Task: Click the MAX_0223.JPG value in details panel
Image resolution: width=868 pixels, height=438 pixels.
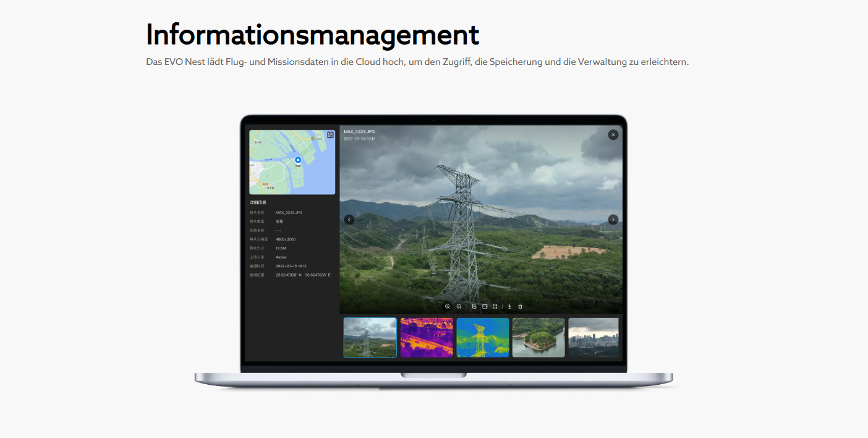Action: tap(289, 212)
